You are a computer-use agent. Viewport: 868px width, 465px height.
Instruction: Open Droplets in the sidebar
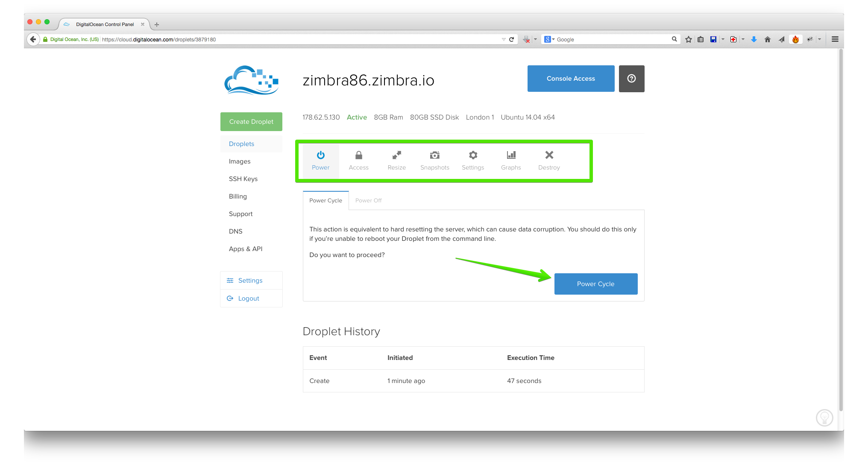251,144
